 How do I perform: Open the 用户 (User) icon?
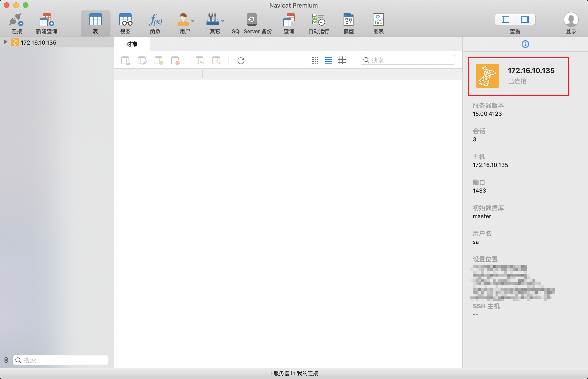[183, 20]
